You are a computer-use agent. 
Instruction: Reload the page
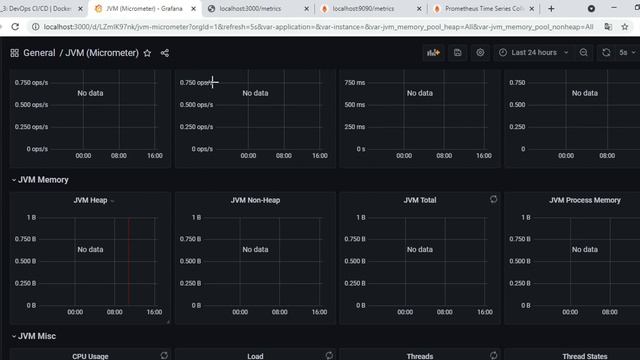point(15,27)
